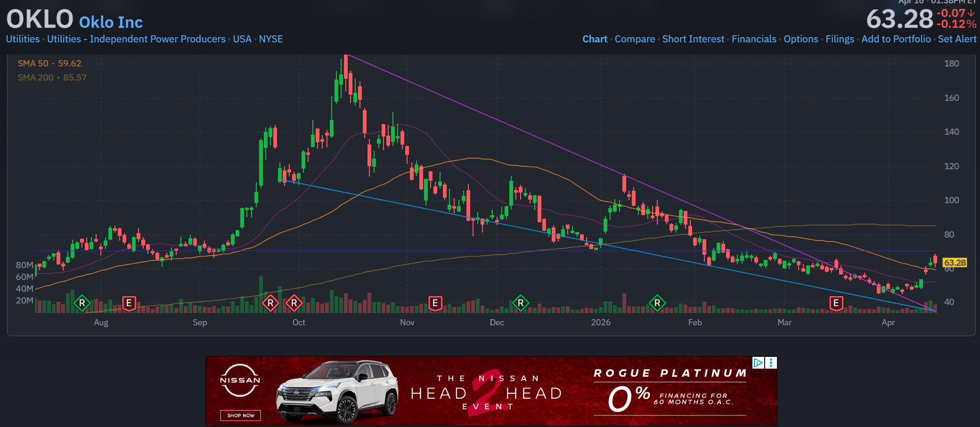
Task: Click Add to Portfolio
Action: (896, 39)
